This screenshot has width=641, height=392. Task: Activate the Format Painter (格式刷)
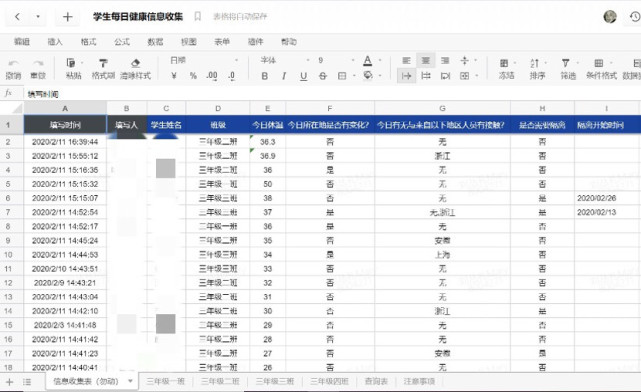click(103, 68)
